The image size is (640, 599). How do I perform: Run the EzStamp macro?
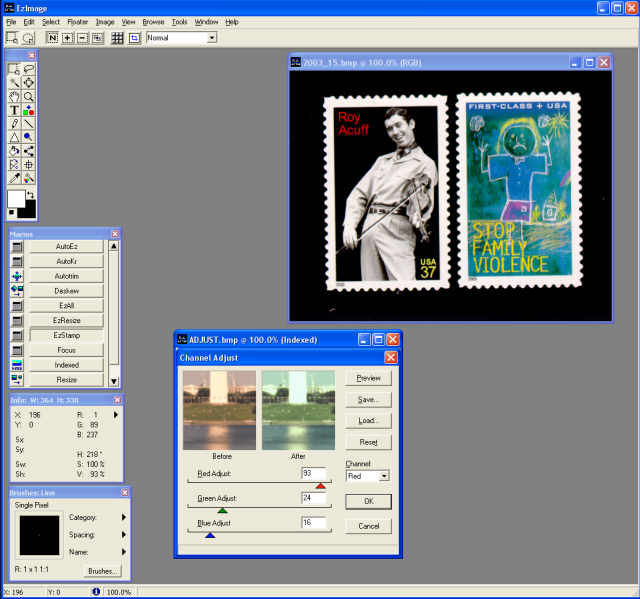pos(67,335)
